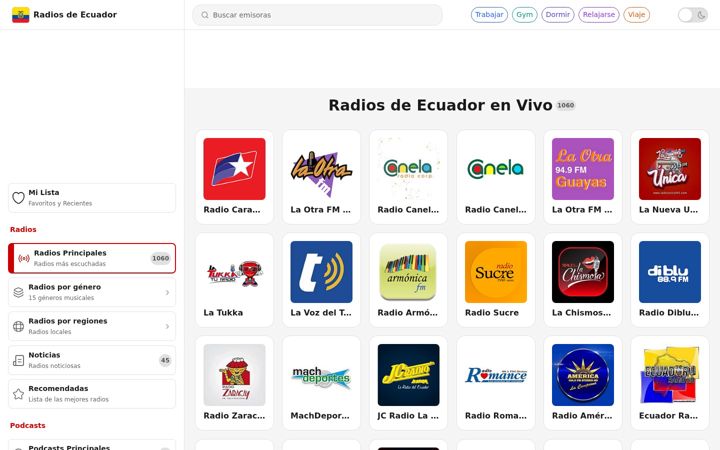Open the Noticias section
720x450 pixels.
click(x=92, y=360)
